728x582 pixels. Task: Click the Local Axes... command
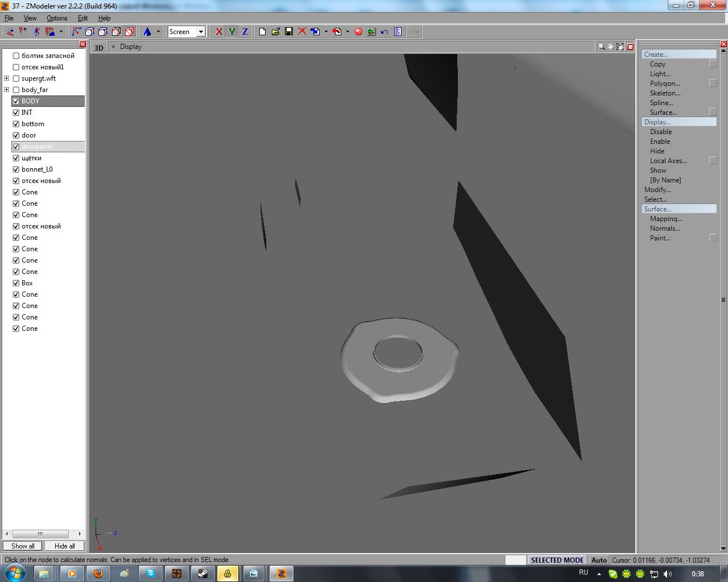pos(668,161)
